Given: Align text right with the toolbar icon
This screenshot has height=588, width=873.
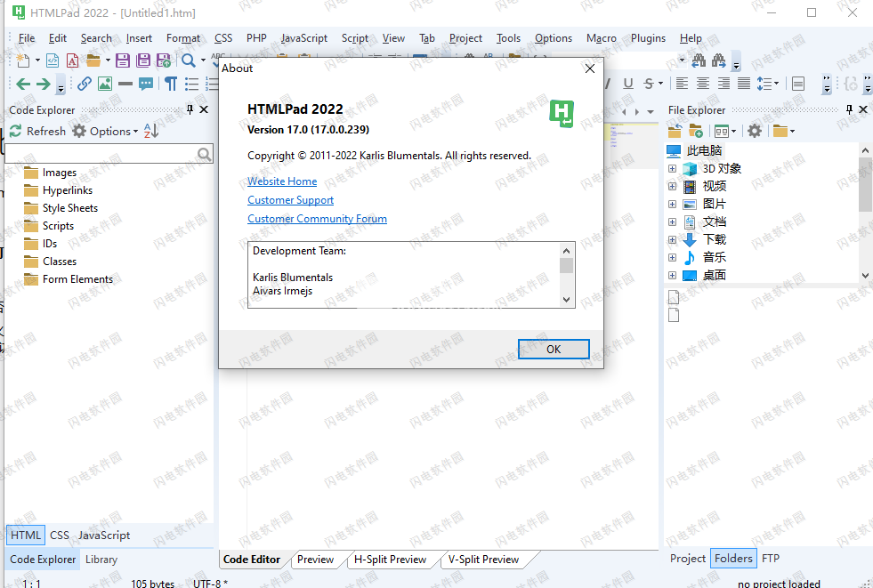Looking at the screenshot, I should tap(723, 84).
